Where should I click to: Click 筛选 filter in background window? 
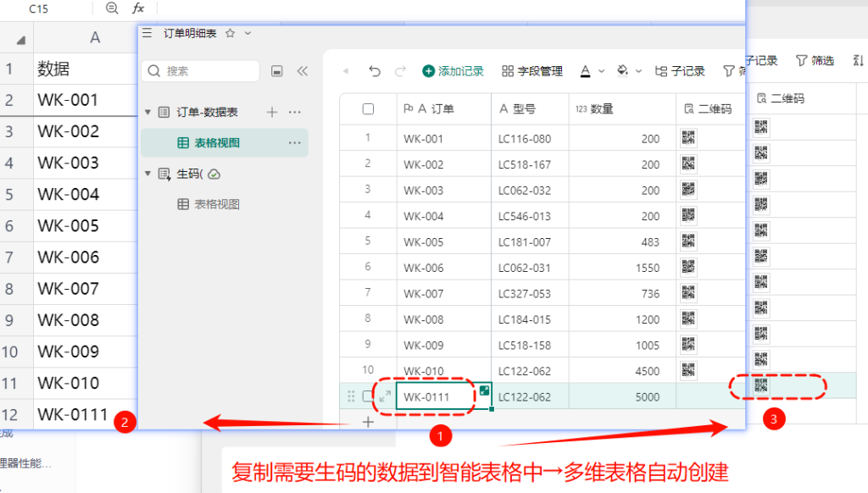(x=815, y=61)
